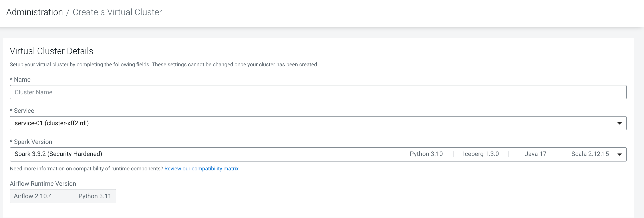Open the Spark Version dropdown
The width and height of the screenshot is (644, 218).
click(318, 154)
